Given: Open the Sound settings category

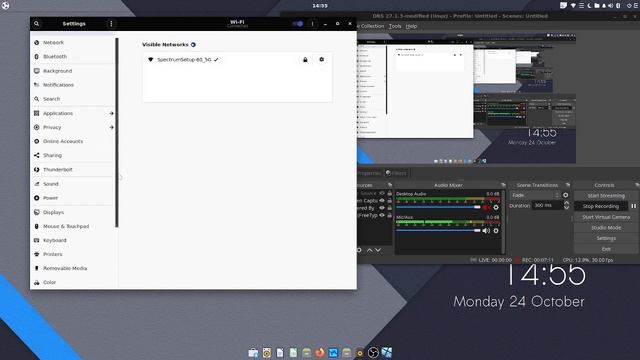Looking at the screenshot, I should (73, 184).
